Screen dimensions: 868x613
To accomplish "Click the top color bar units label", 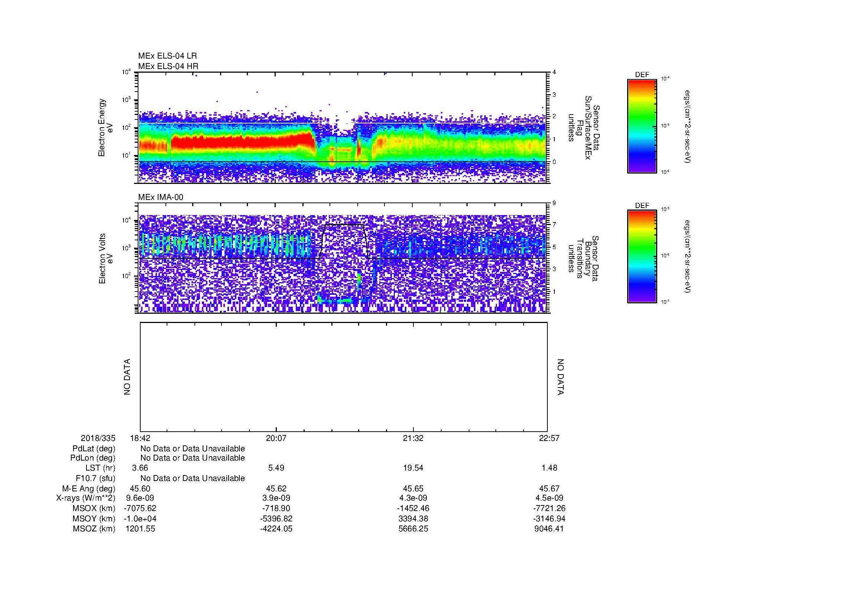I will 687,126.
